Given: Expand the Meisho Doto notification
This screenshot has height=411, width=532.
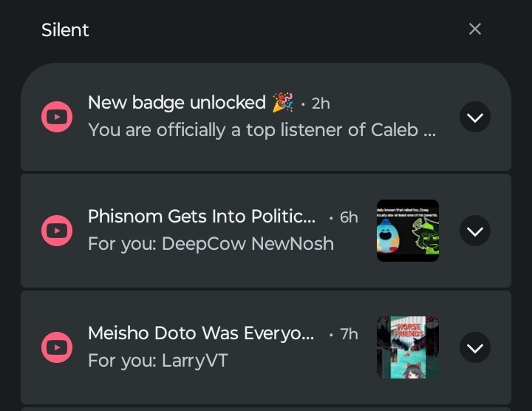Looking at the screenshot, I should (475, 347).
